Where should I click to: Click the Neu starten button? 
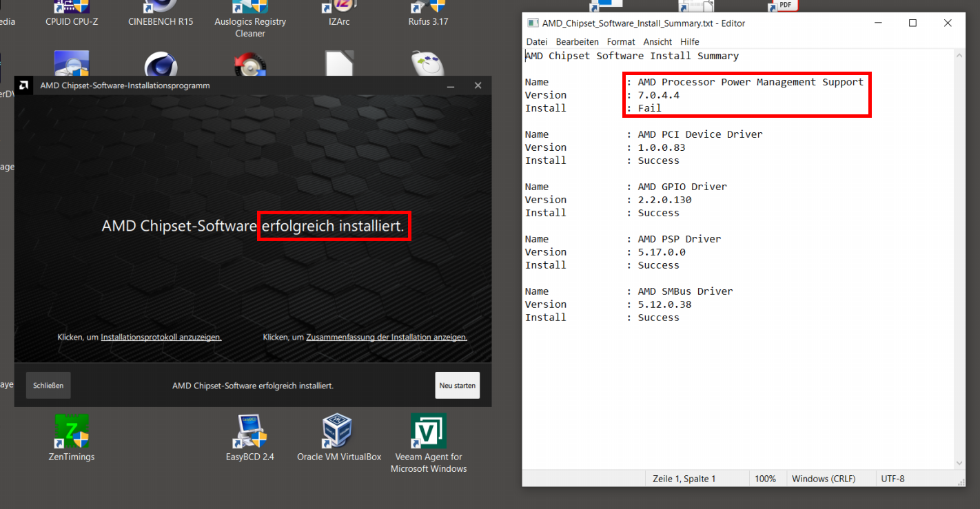pyautogui.click(x=458, y=386)
